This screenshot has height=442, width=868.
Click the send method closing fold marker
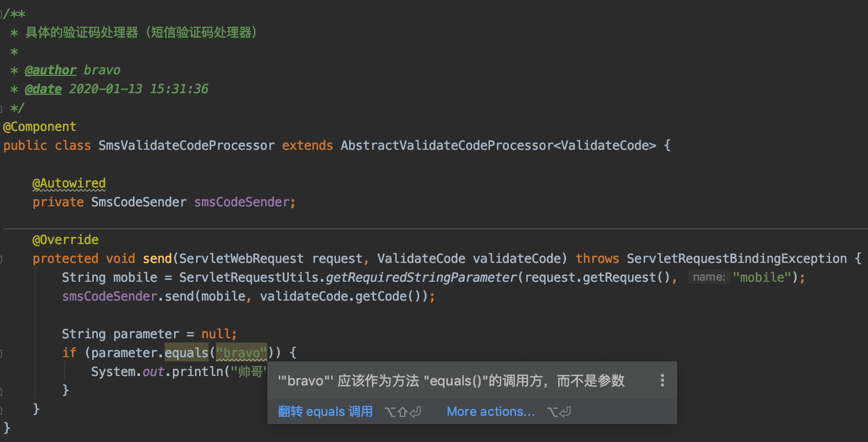2,410
